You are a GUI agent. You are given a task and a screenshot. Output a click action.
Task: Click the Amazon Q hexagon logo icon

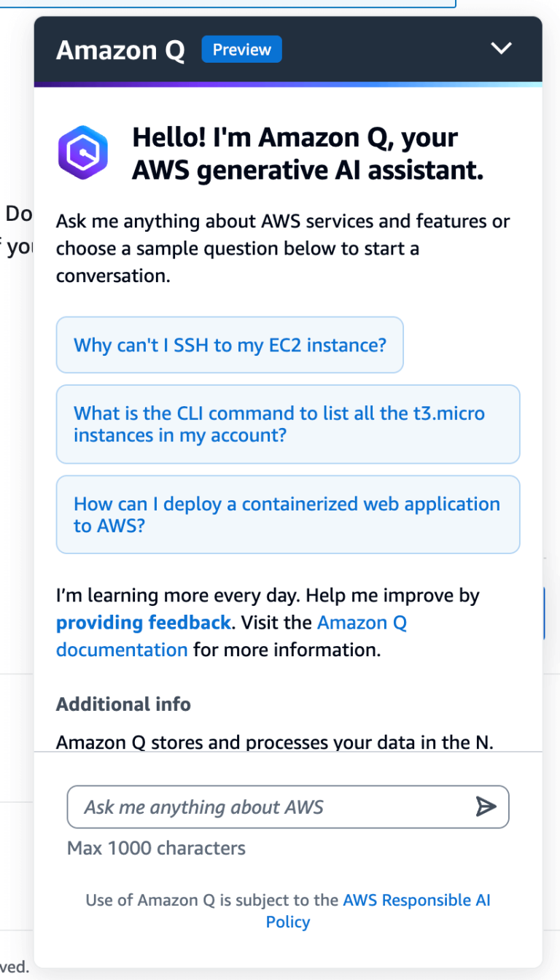tap(82, 152)
